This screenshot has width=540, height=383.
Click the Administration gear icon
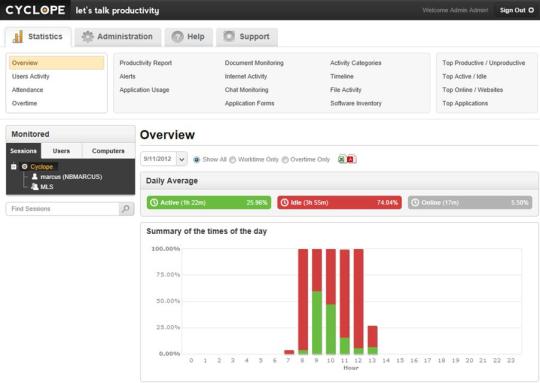[x=87, y=37]
